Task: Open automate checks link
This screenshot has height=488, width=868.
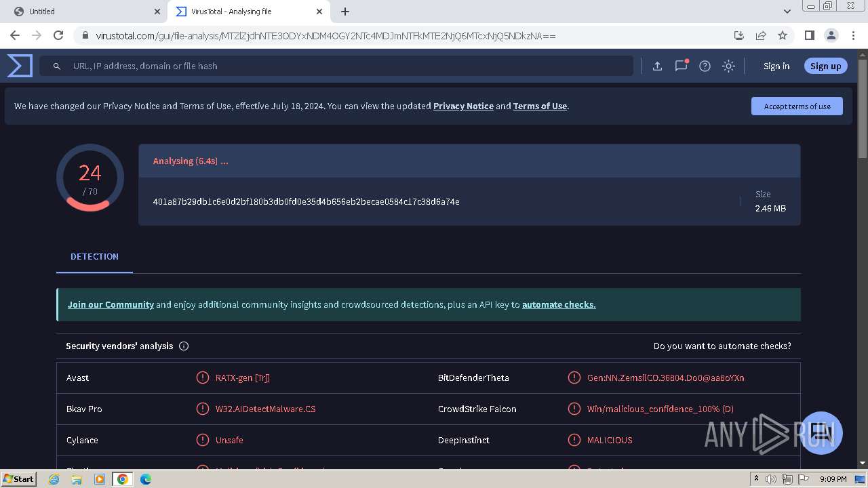Action: pos(559,304)
